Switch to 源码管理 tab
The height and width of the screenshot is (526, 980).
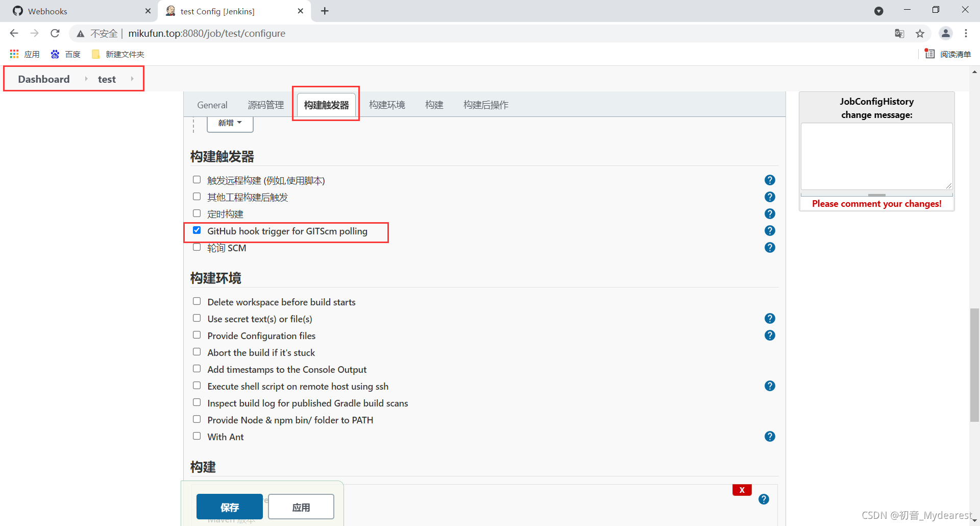coord(266,105)
